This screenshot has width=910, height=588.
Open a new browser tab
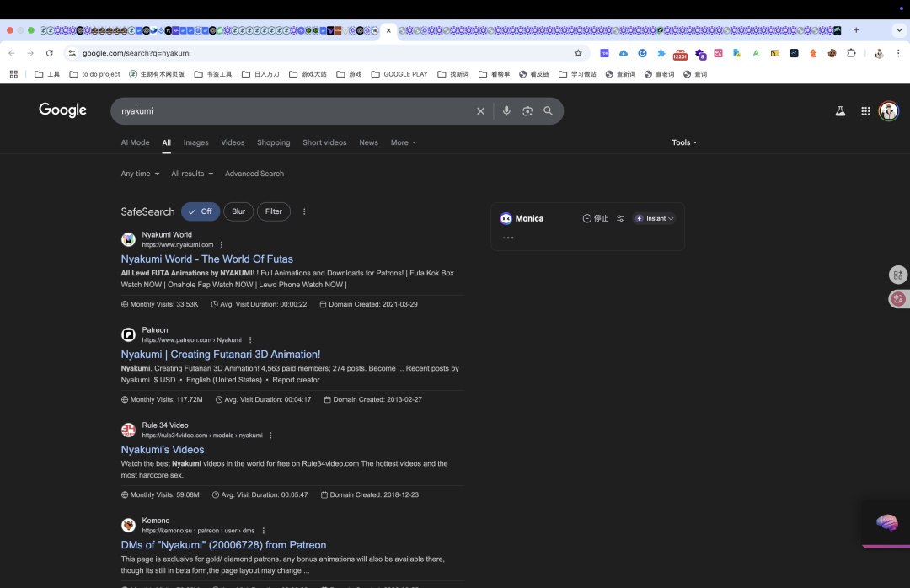[x=856, y=30]
